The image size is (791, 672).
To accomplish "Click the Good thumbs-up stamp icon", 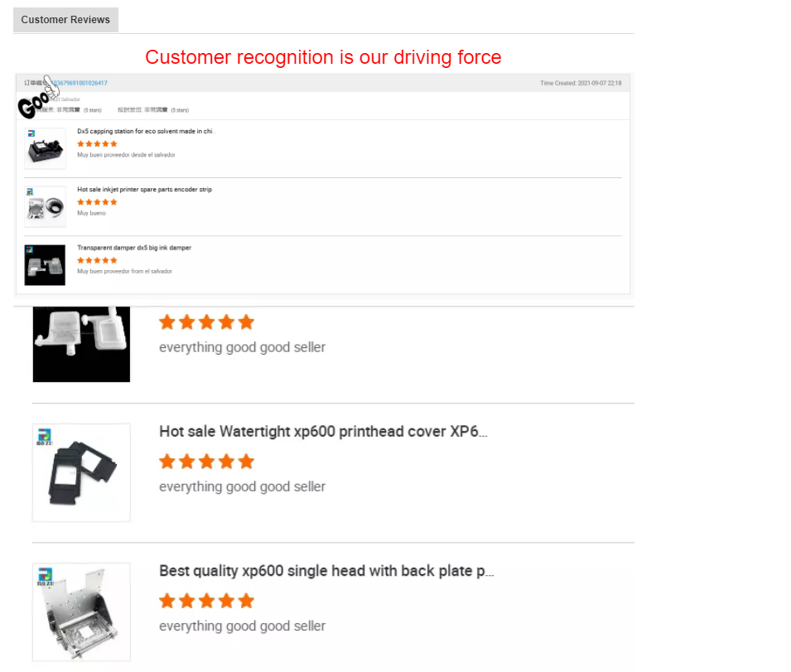I will coord(38,98).
